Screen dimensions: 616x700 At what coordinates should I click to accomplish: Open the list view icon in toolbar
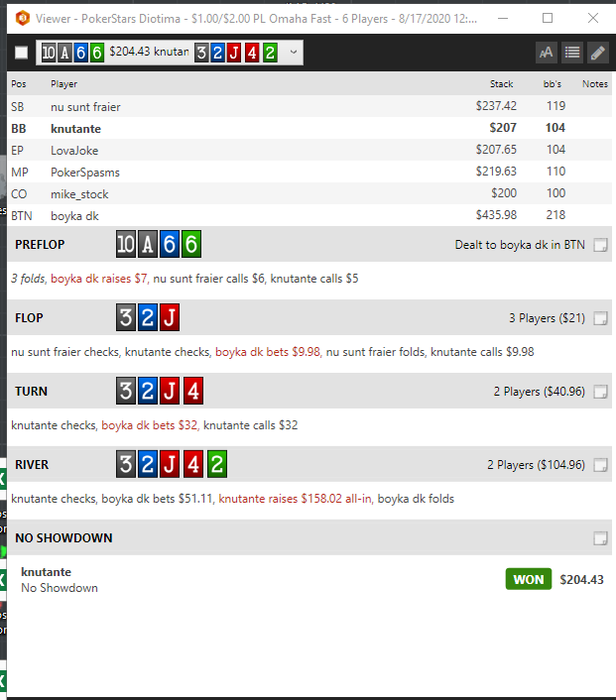click(x=572, y=53)
